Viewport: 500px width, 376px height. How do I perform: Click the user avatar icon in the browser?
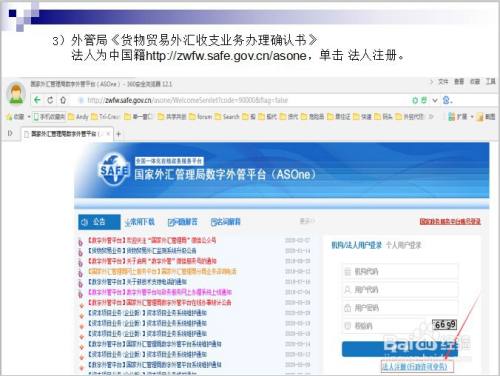[x=16, y=93]
